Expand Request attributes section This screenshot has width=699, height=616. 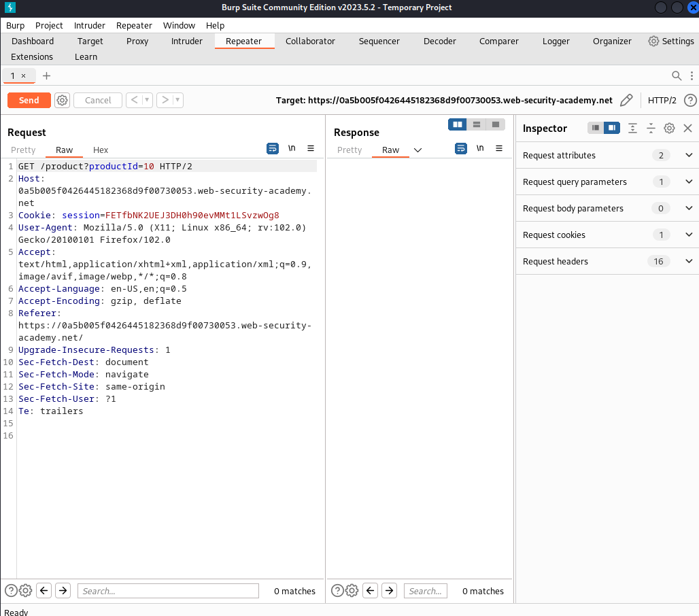689,155
